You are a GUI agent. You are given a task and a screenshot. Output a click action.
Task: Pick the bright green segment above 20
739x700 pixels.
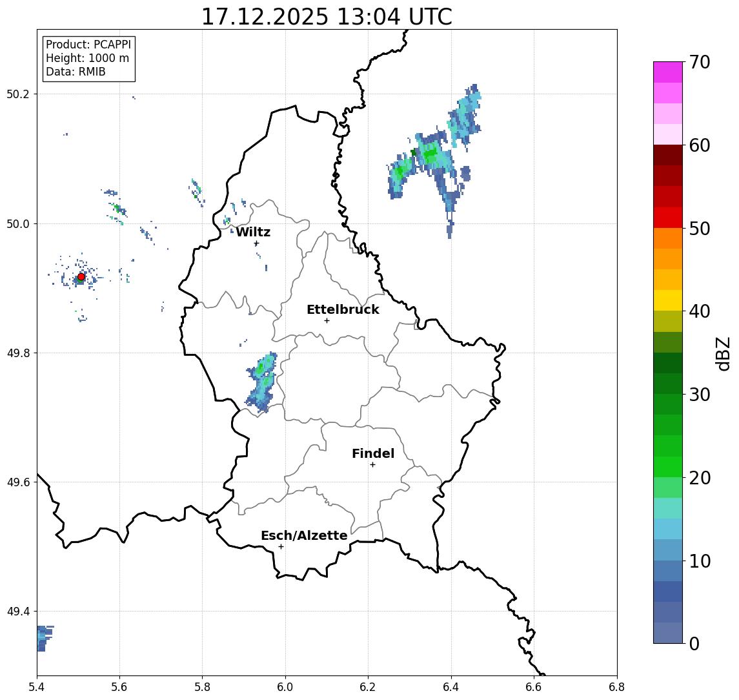coord(668,466)
